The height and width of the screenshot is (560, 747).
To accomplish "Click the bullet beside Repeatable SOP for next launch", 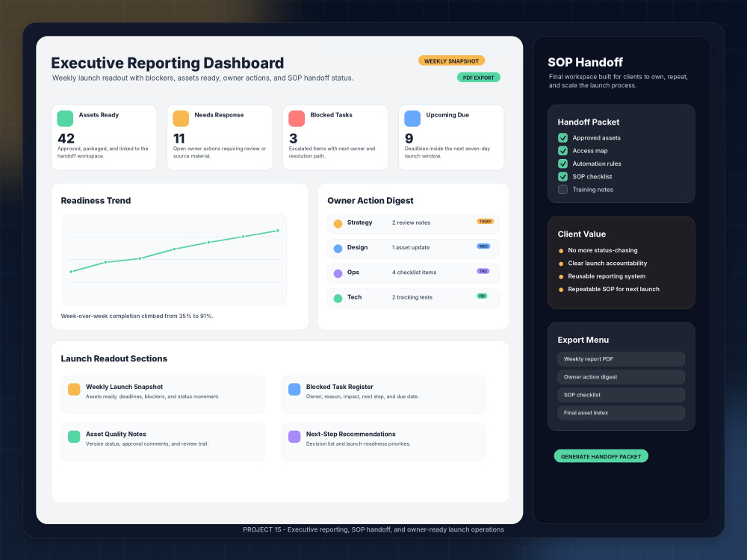I will pos(561,290).
